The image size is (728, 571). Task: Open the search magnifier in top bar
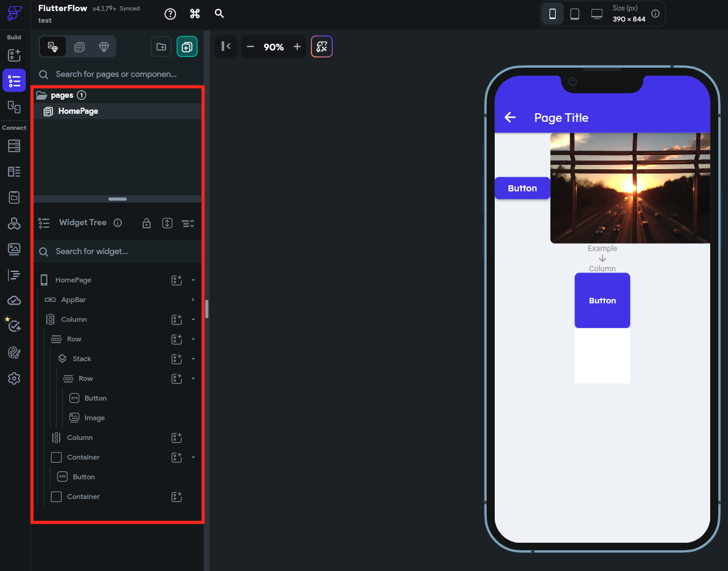tap(219, 14)
